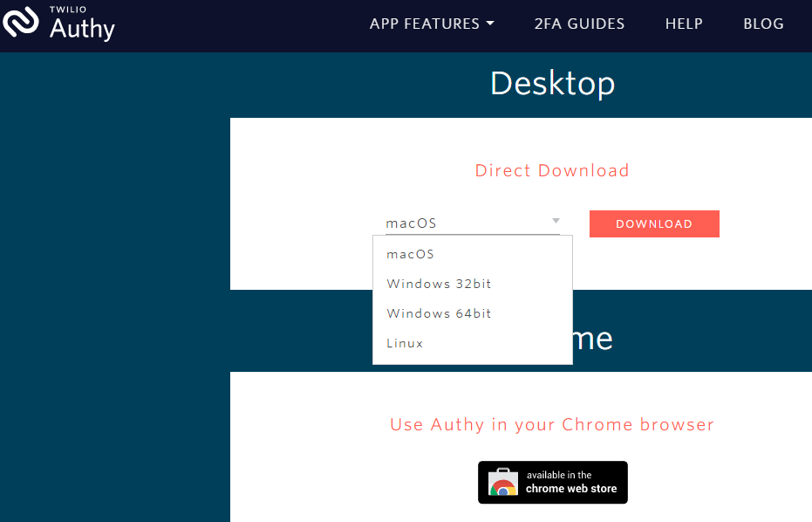This screenshot has height=522, width=812.
Task: Go to the Help page
Action: (684, 24)
